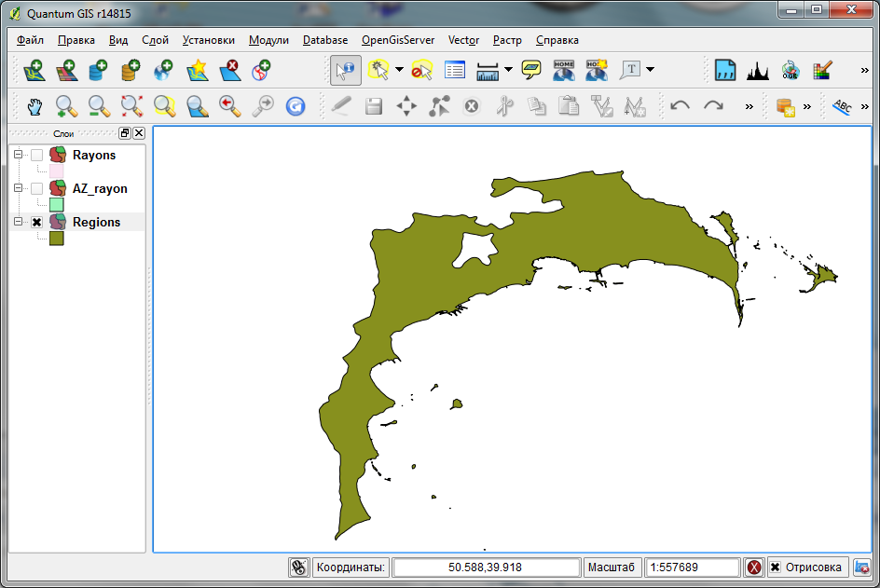Check the AZ_rayon layer visibility box
The width and height of the screenshot is (880, 588).
(36, 189)
